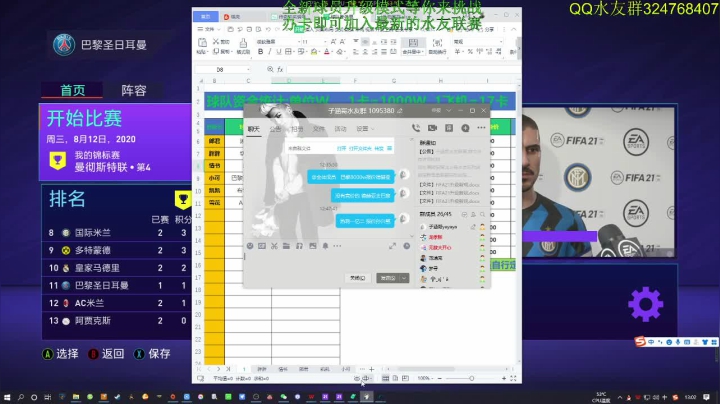The height and width of the screenshot is (404, 720).
Task: Click the send file folder icon in QQ chat
Action: [287, 246]
